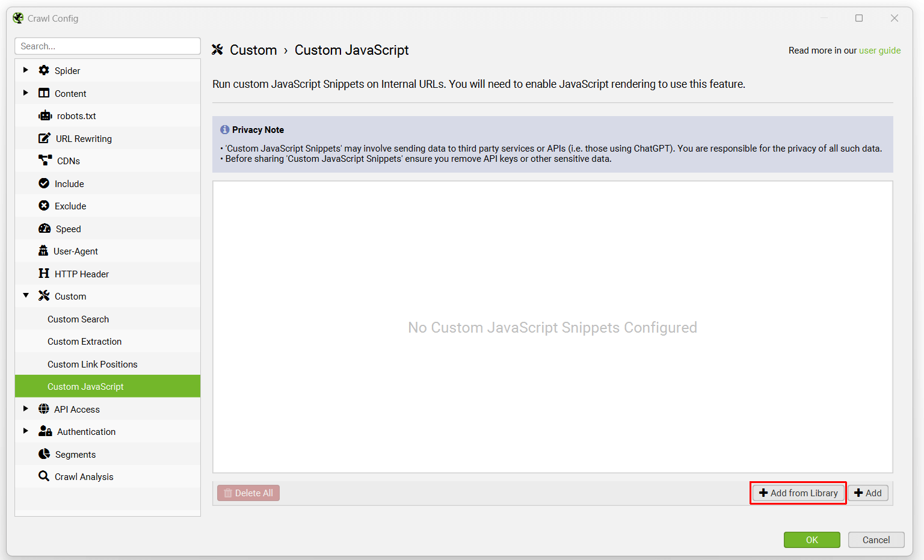Image resolution: width=924 pixels, height=560 pixels.
Task: Expand the API Access node arrow
Action: (x=25, y=409)
